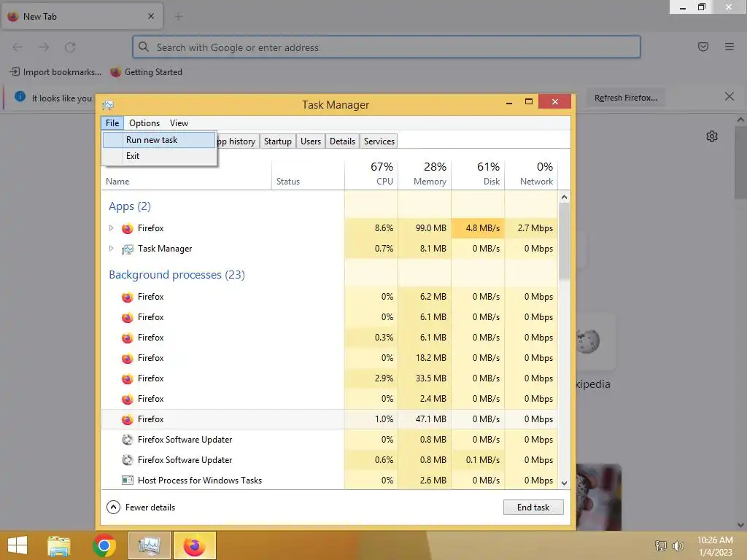The width and height of the screenshot is (747, 560).
Task: Click the icon of the Firefox process using 6.2 MB
Action: (x=127, y=297)
